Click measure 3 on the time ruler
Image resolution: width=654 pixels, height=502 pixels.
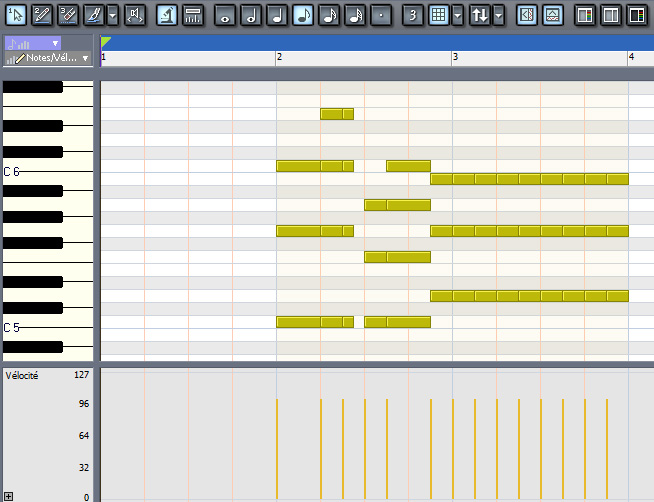pyautogui.click(x=455, y=57)
